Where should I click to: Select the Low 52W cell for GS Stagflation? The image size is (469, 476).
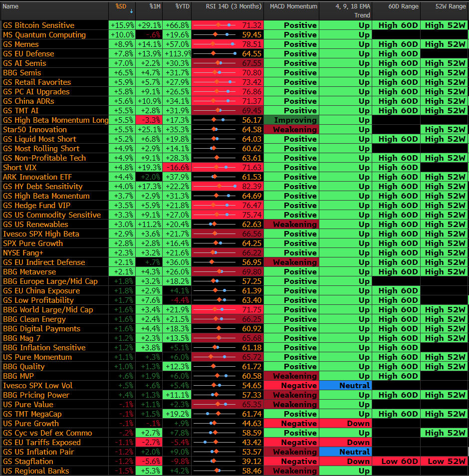pyautogui.click(x=445, y=462)
